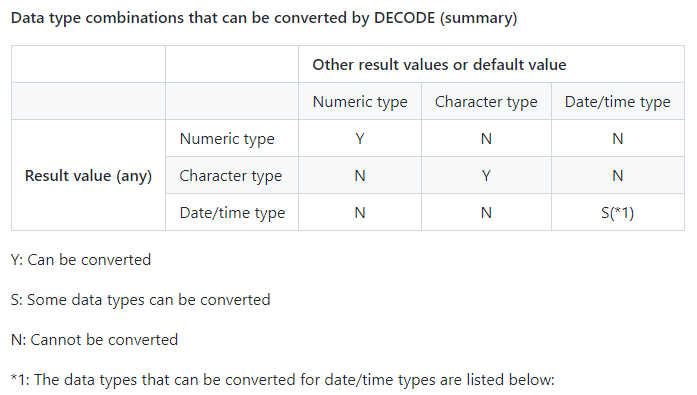
Task: Click the Date/time type row label
Action: click(x=232, y=213)
